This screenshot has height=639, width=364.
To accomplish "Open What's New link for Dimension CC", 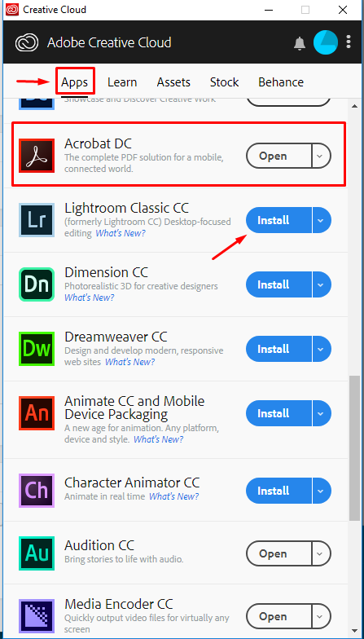I will [90, 297].
